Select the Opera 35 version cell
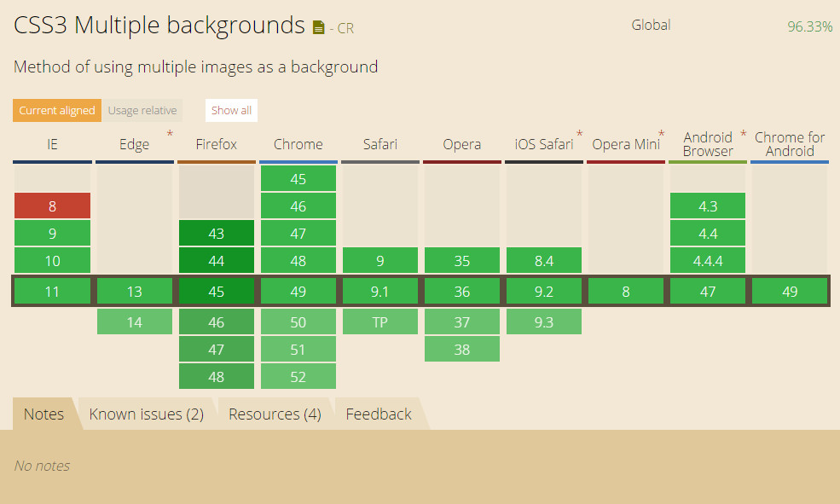The height and width of the screenshot is (504, 840). (461, 260)
